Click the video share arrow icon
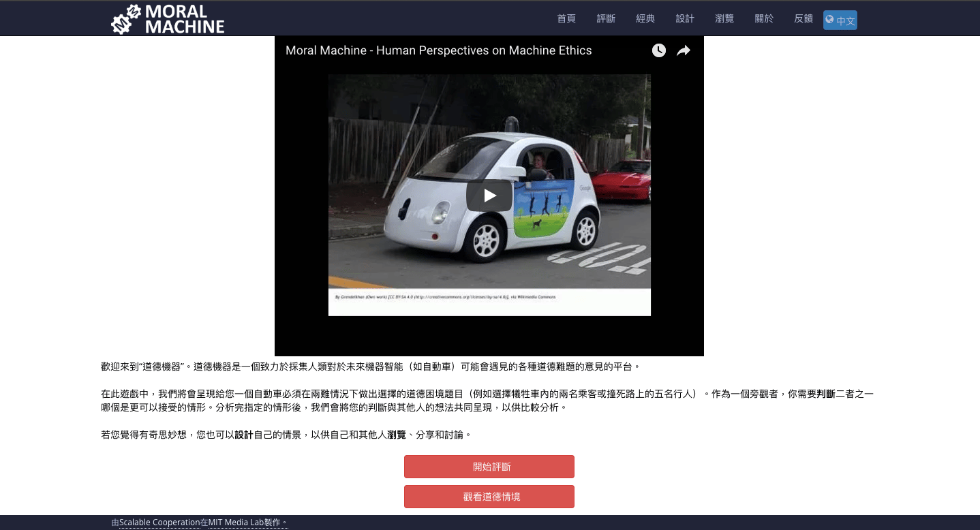 (684, 50)
